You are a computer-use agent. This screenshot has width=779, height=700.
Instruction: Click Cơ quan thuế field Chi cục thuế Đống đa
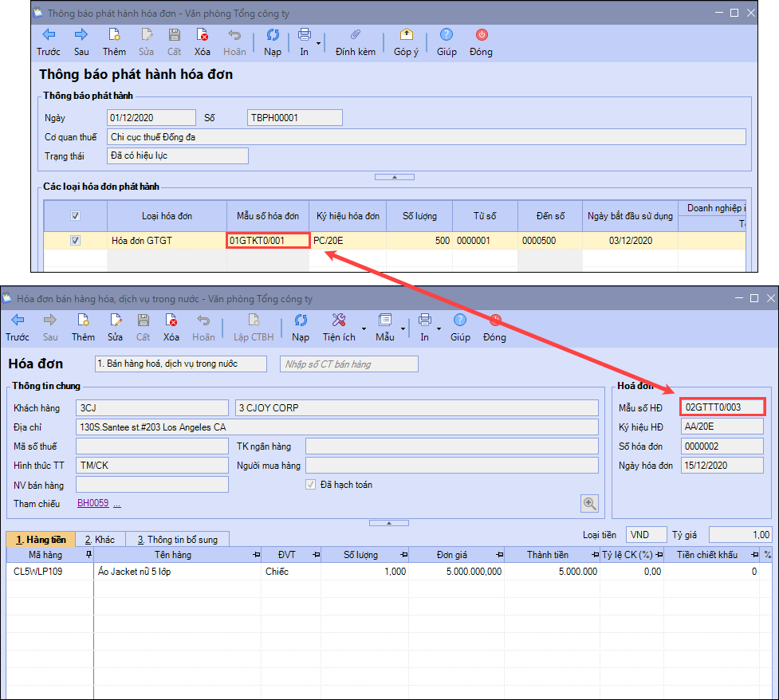tap(427, 137)
